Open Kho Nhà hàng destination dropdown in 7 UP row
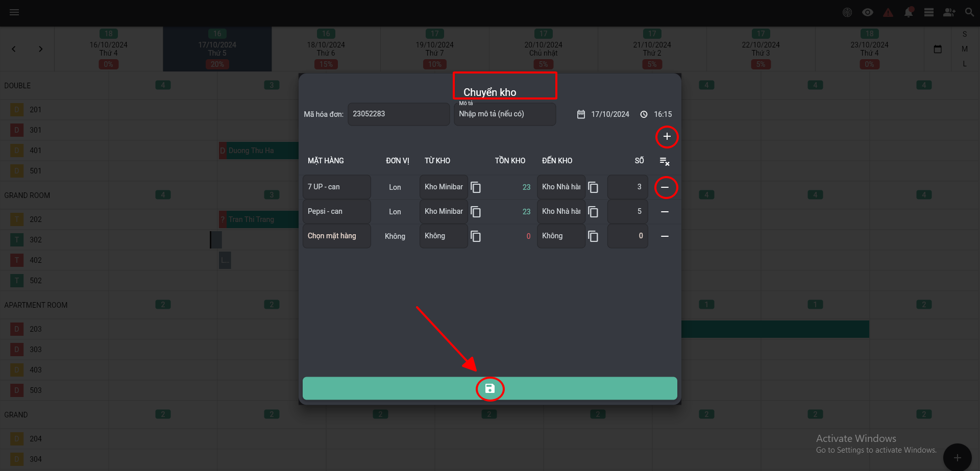The width and height of the screenshot is (980, 471). pyautogui.click(x=561, y=187)
